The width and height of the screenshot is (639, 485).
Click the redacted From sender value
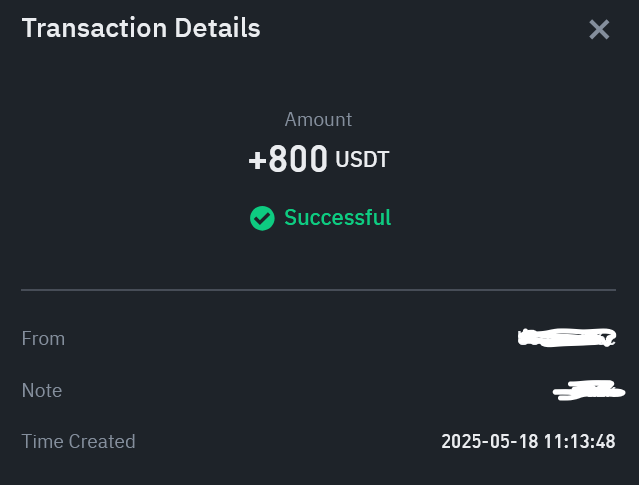coord(567,339)
